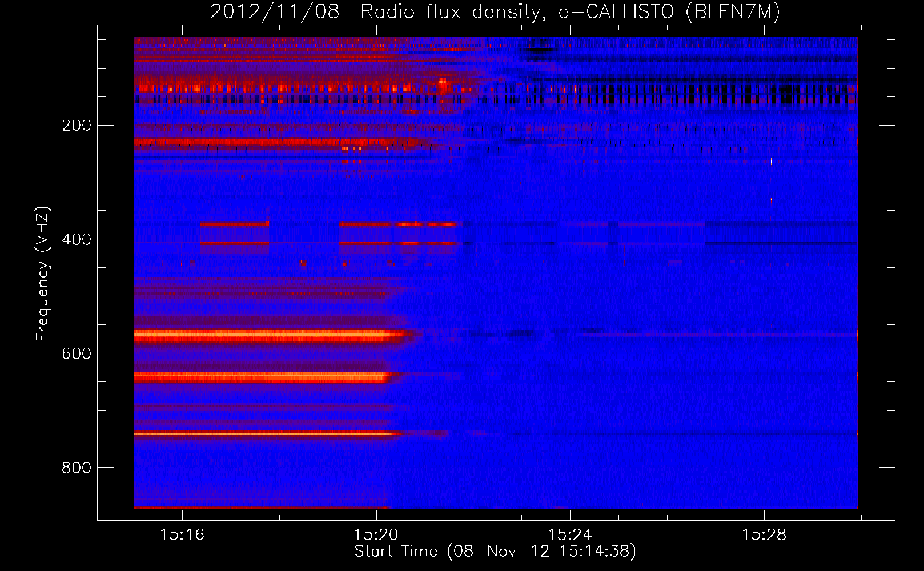The image size is (924, 571).
Task: Click the 15:28 time tick label
Action: [x=764, y=534]
